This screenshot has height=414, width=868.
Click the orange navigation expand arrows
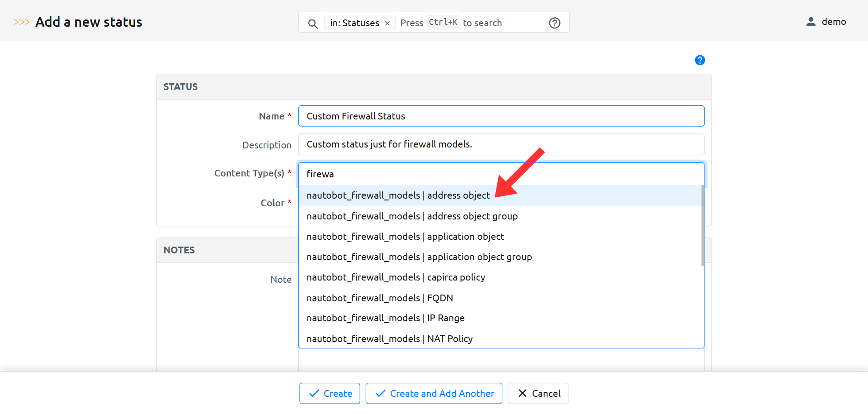(21, 22)
